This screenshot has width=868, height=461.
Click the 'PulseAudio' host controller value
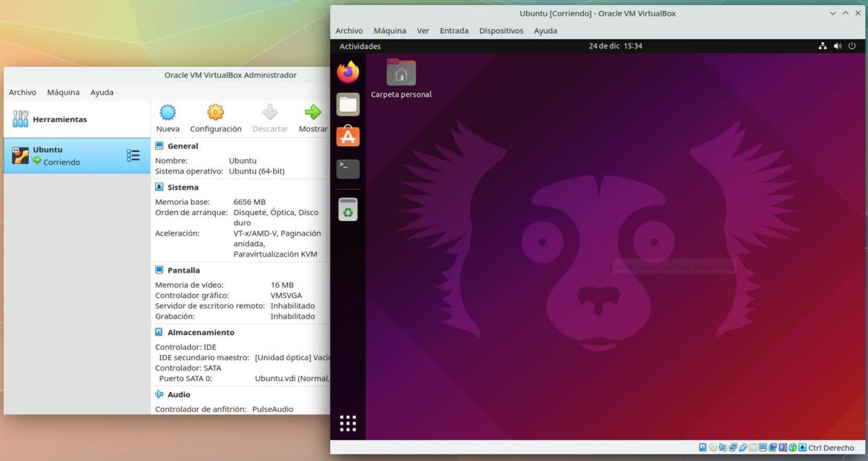point(273,409)
